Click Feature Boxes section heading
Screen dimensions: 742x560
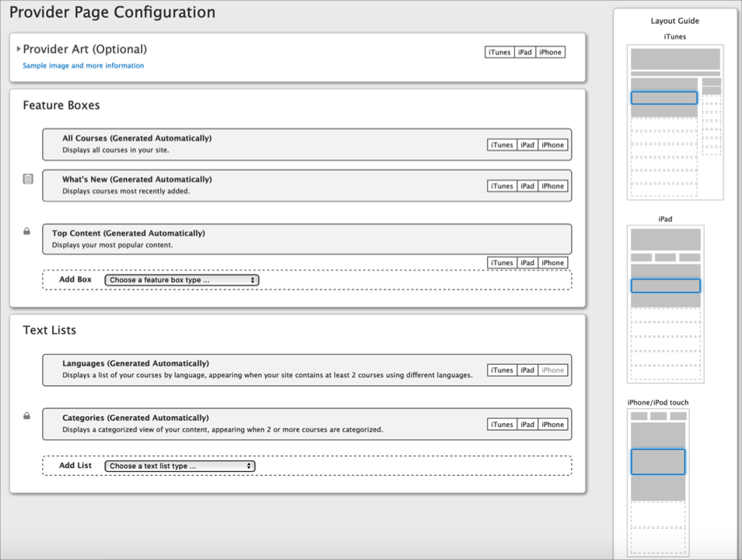pyautogui.click(x=61, y=105)
